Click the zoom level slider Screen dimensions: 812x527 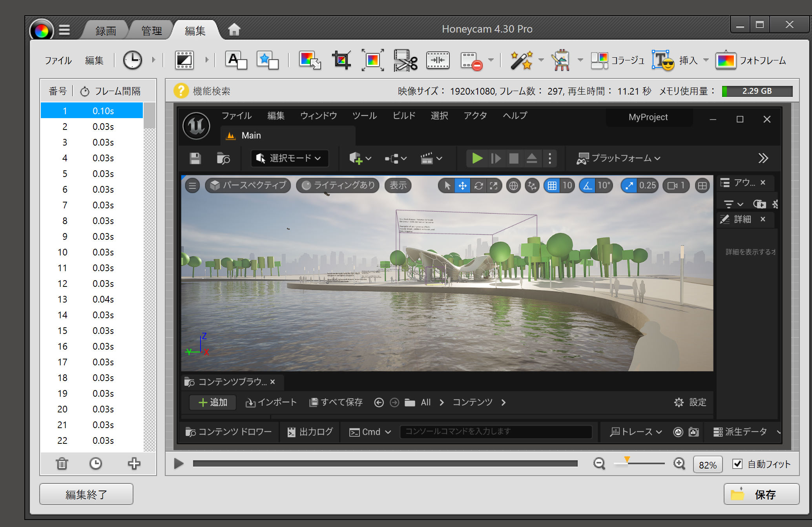(639, 463)
